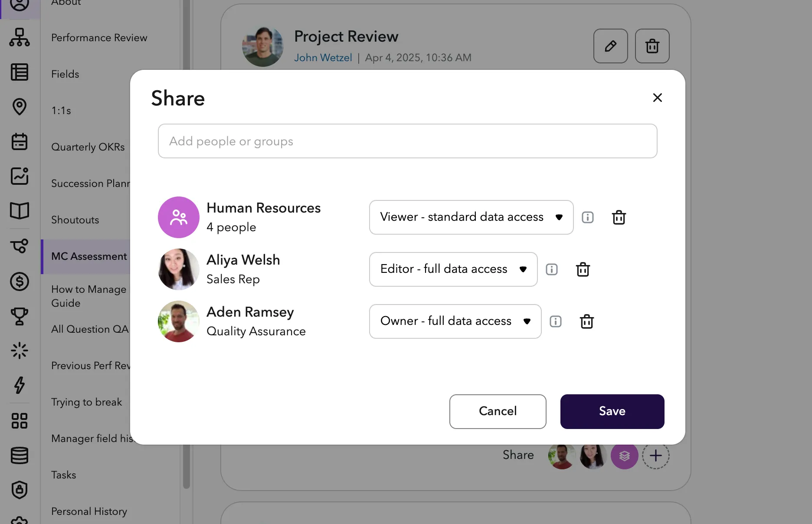Click the purple group share avatar
The image size is (812, 524).
[x=625, y=455]
